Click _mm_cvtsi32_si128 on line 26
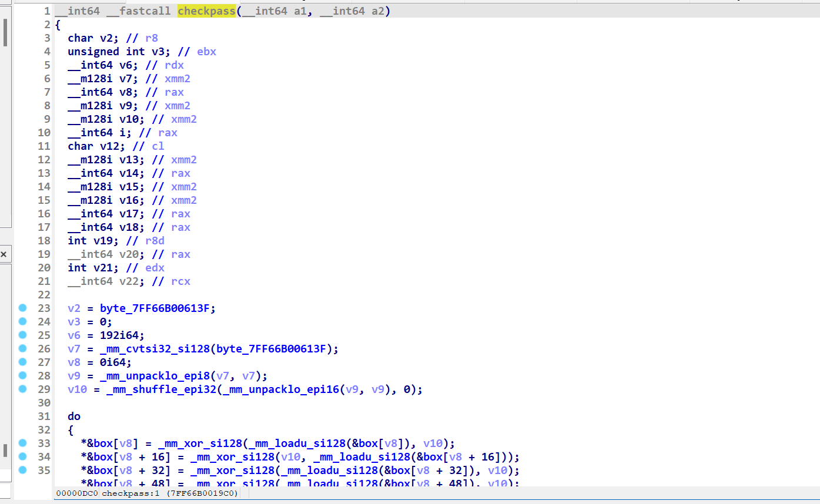 tap(155, 348)
